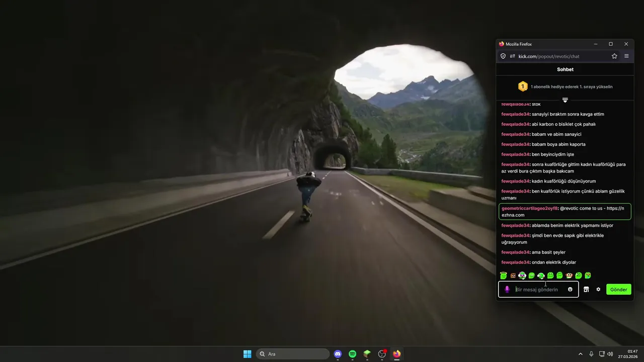644x362 pixels.
Task: Click message starting 'şimdi ben evde sapık gibi'
Action: pos(552,239)
